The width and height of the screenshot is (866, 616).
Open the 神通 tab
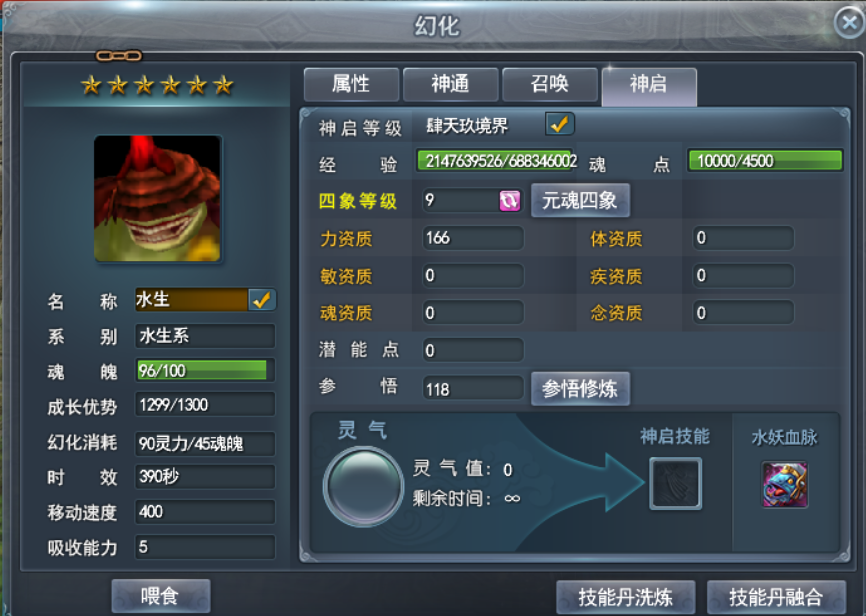coord(451,85)
